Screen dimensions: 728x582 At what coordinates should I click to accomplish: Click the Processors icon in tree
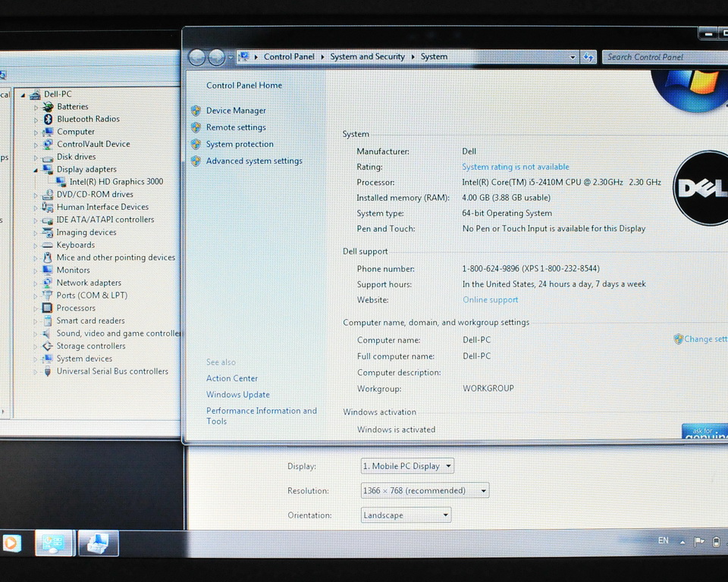tap(47, 308)
